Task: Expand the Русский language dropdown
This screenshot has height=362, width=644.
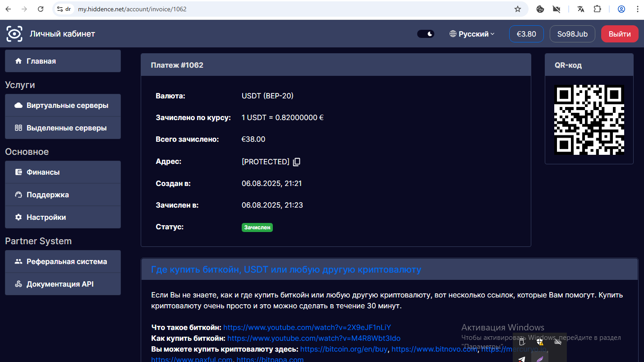Action: 472,34
